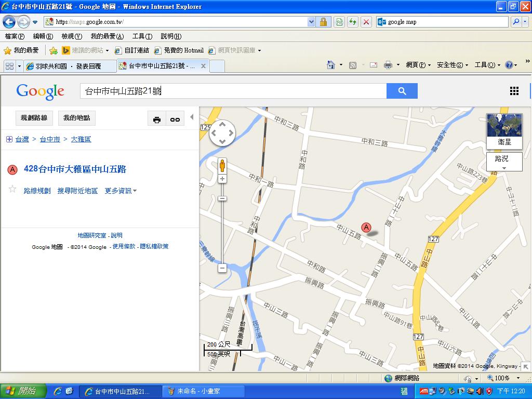Open the Google apps grid icon
Image resolution: width=532 pixels, height=399 pixels.
point(514,91)
